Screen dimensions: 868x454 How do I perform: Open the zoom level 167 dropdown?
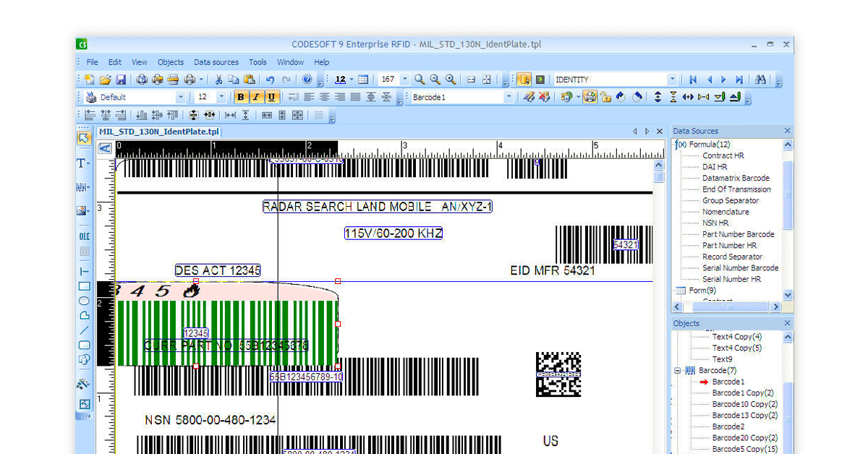click(x=405, y=80)
